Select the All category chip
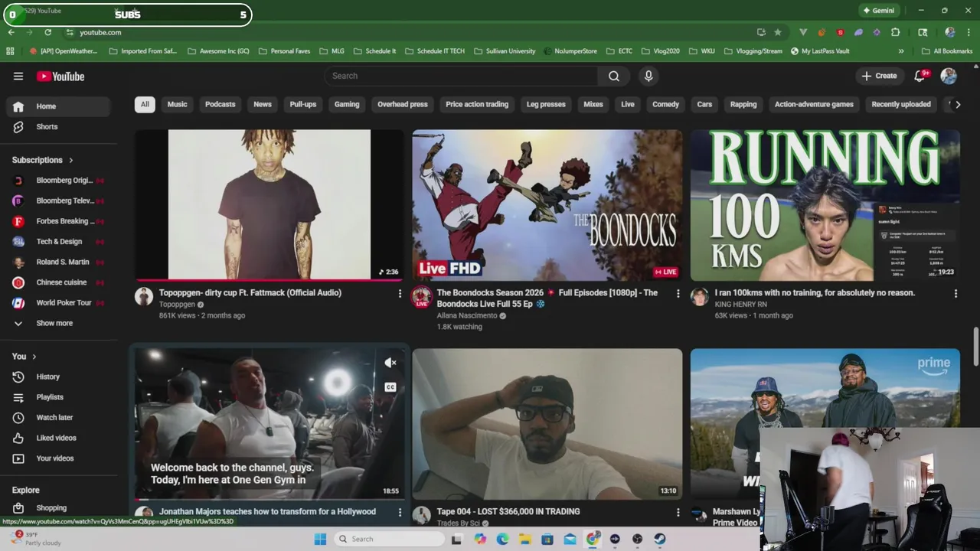 pos(145,104)
